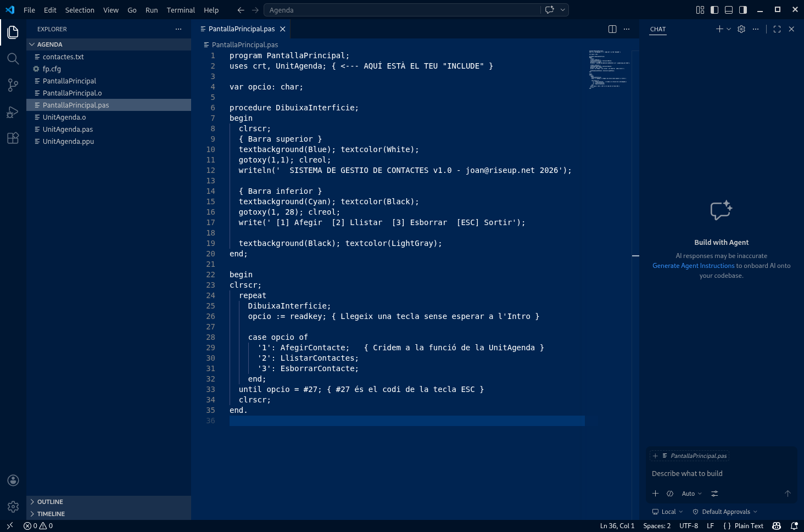Open the Edit menu
Viewport: 804px width, 532px height.
[x=50, y=10]
